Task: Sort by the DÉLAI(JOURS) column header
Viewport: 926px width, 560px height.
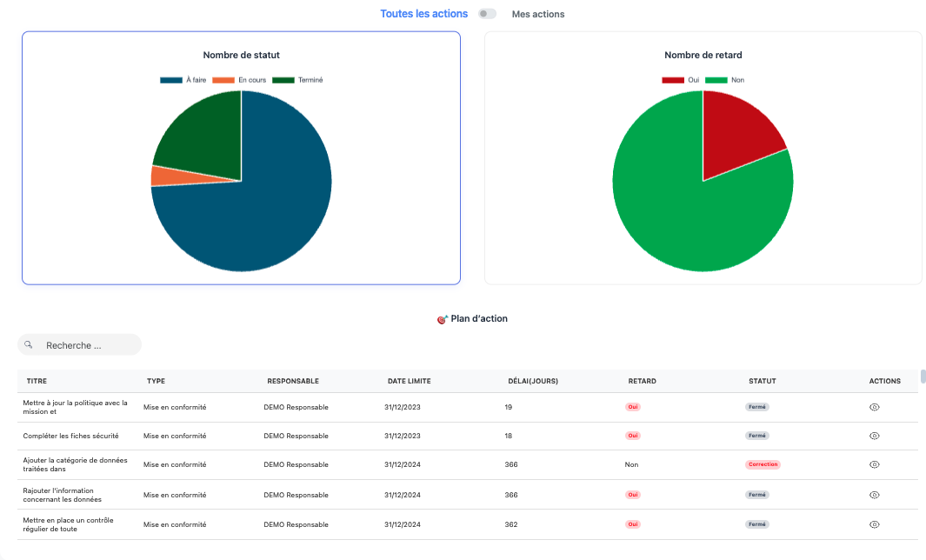Action: [533, 381]
